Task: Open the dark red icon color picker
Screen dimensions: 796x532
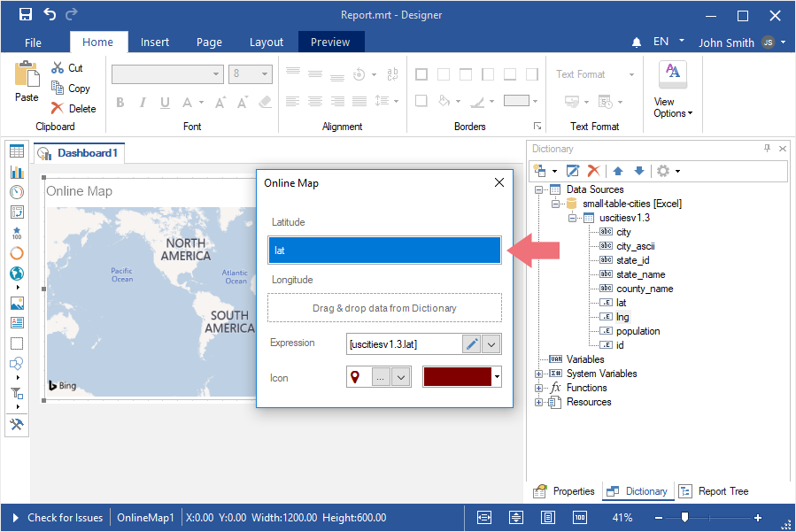Action: coord(462,377)
